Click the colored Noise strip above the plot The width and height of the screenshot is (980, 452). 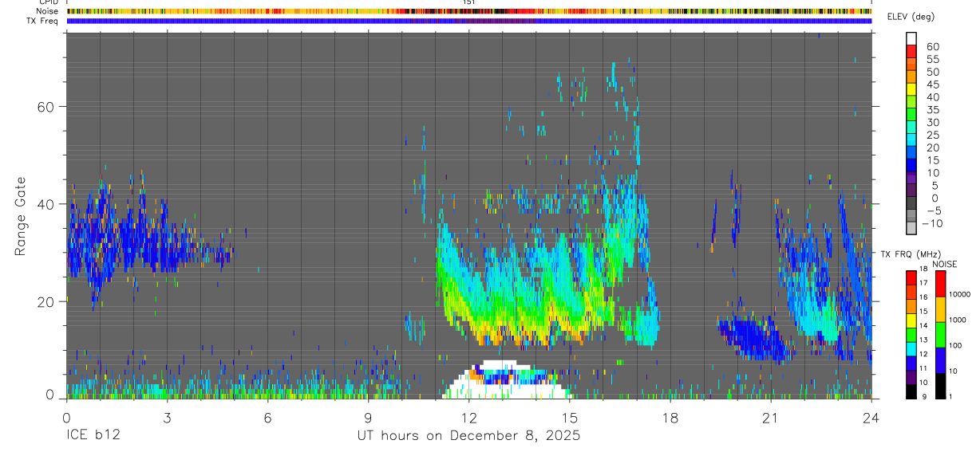tap(469, 11)
